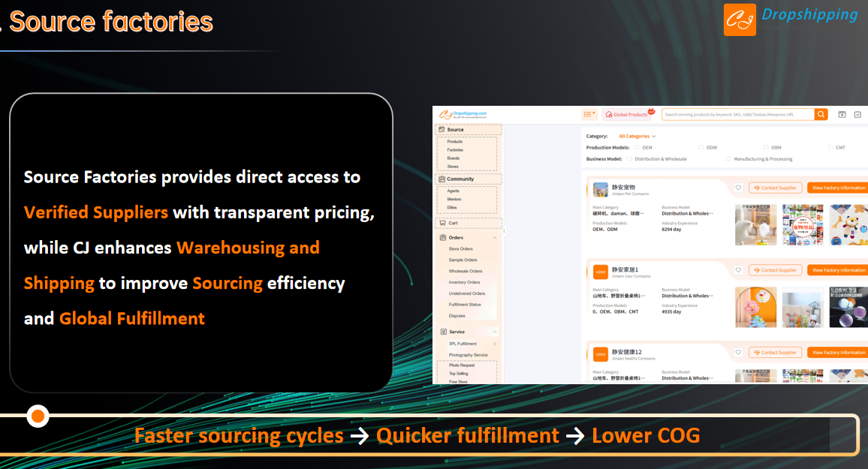This screenshot has width=868, height=469.
Task: Click the orange search magnifier icon
Action: (821, 114)
